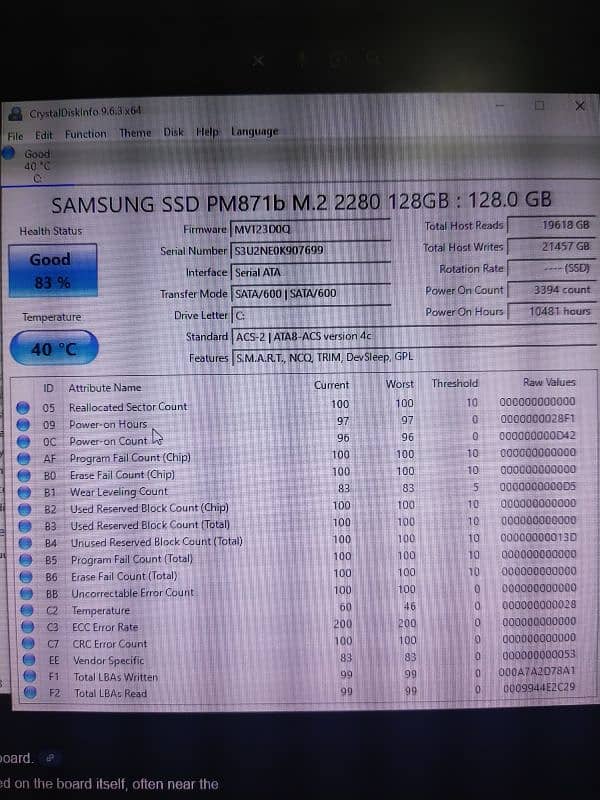Open the Theme menu
This screenshot has width=600, height=800.
point(135,133)
